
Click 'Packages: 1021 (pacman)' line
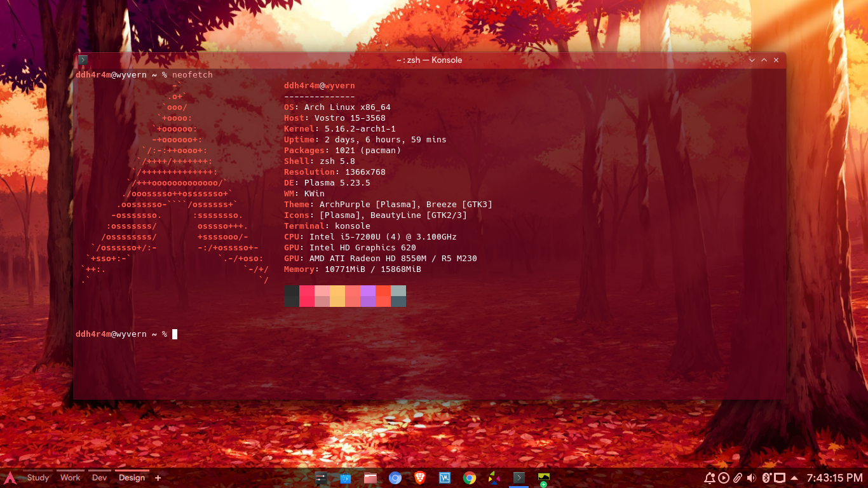pyautogui.click(x=342, y=151)
